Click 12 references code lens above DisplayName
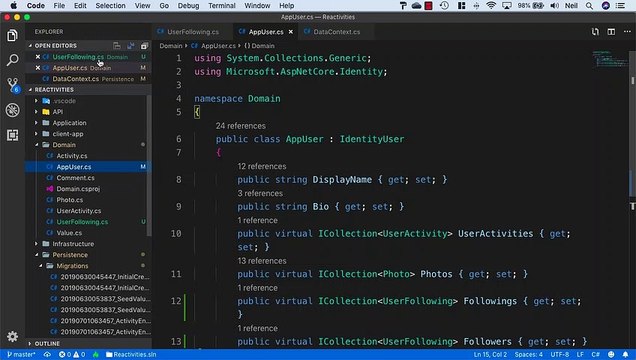636x360 pixels. click(x=262, y=166)
